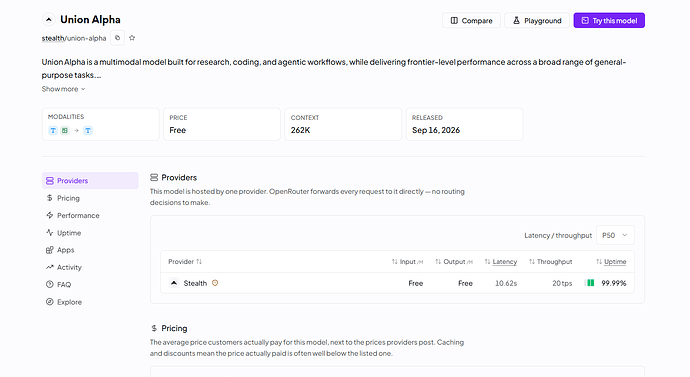Open the stealth author link
The image size is (690, 377).
pyautogui.click(x=53, y=38)
